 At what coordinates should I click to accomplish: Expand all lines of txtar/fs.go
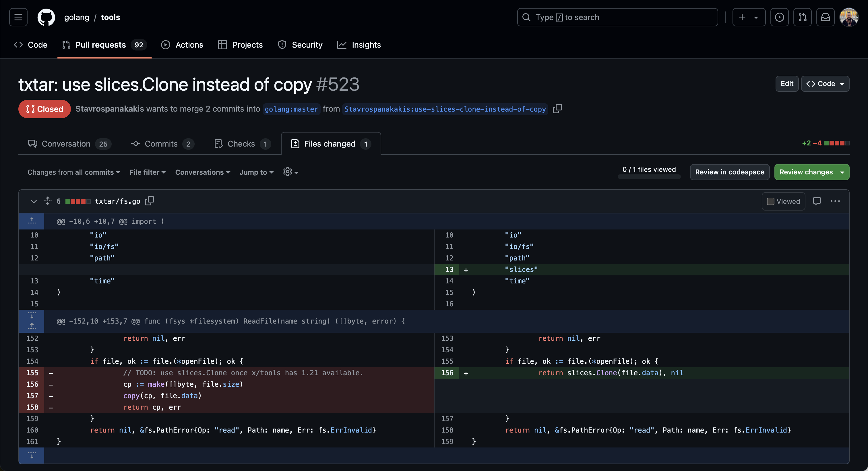48,201
